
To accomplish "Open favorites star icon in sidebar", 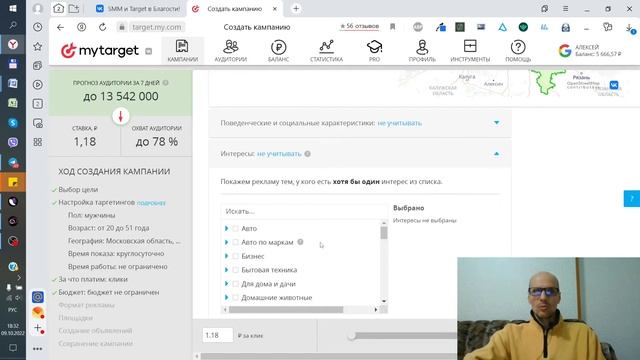I will (x=38, y=47).
